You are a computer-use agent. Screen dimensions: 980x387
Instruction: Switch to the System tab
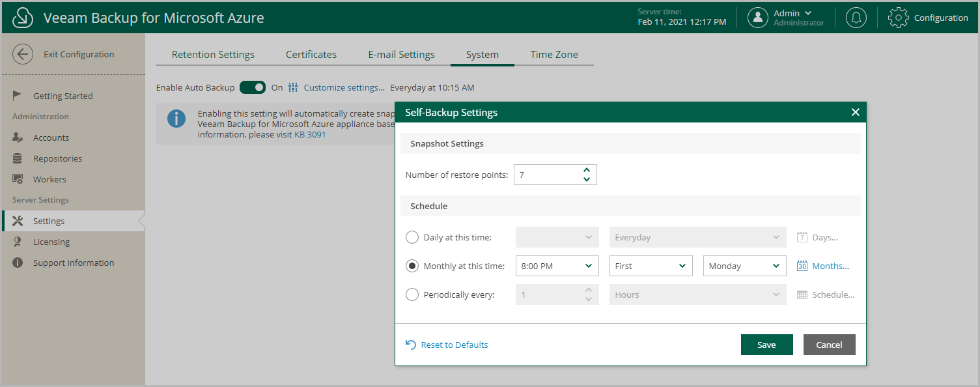[x=483, y=55]
